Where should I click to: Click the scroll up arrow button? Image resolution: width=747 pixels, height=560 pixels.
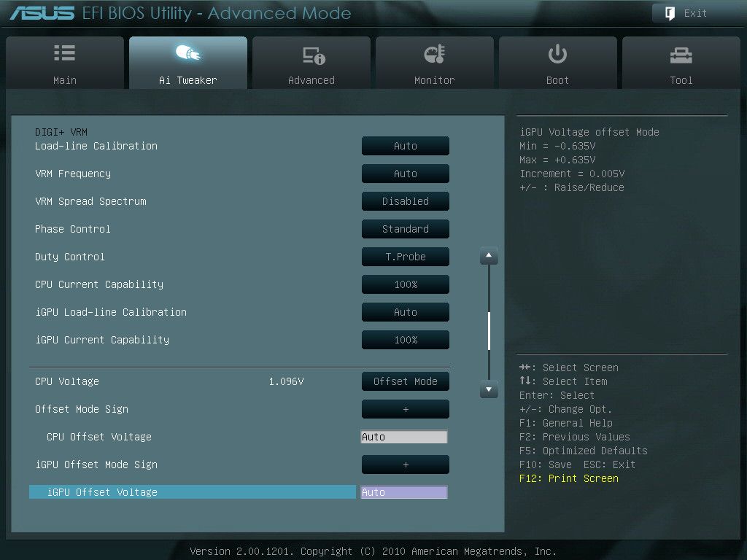coord(489,256)
